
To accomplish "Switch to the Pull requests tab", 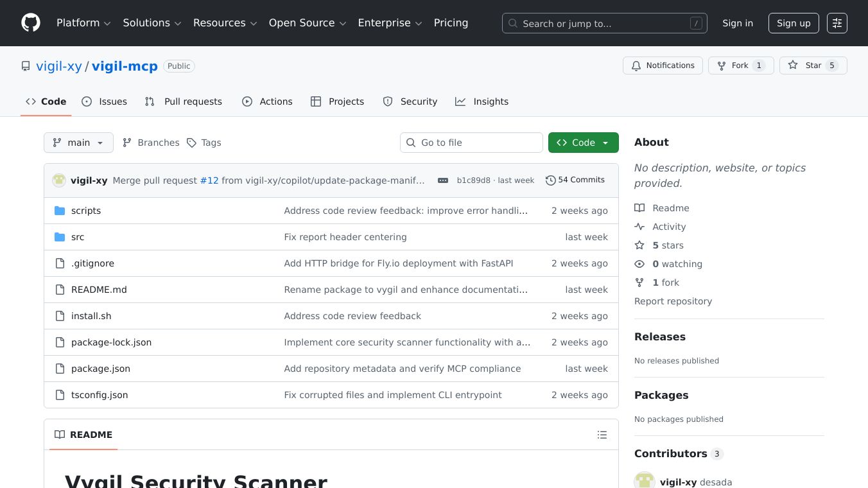I will [184, 101].
